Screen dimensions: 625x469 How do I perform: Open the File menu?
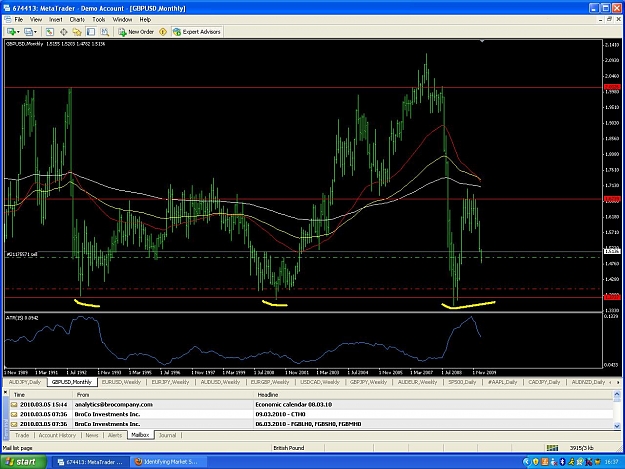pos(19,20)
